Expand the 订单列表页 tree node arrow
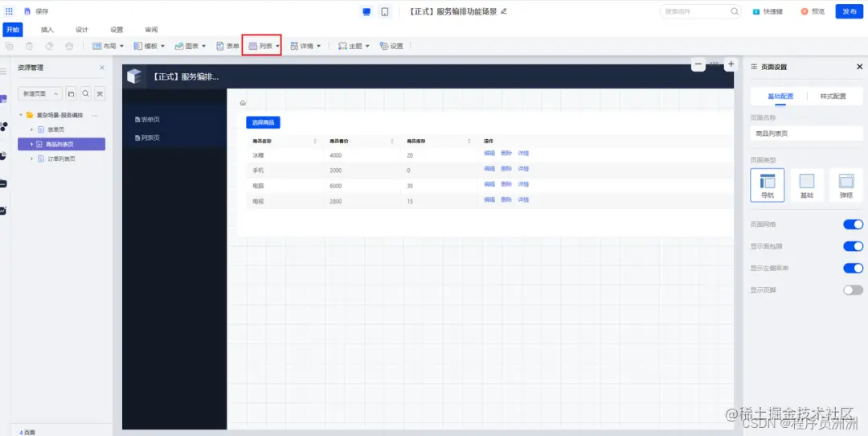Screen dimensions: 868x436 (x=31, y=158)
